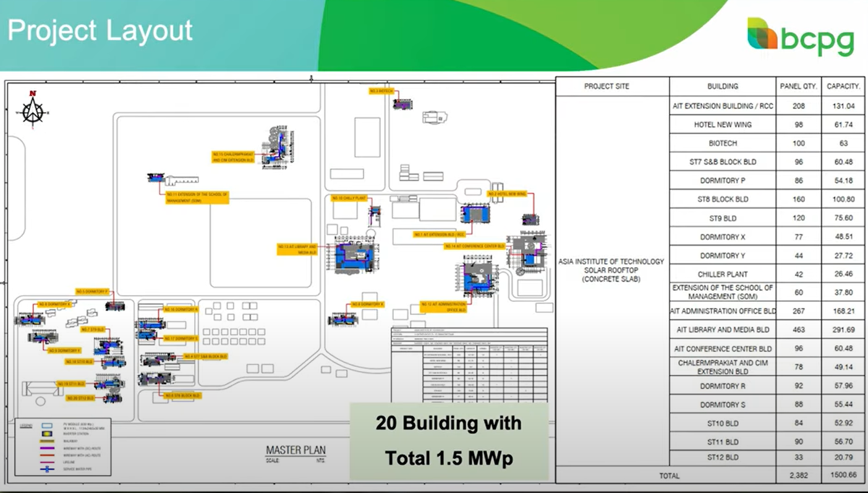This screenshot has width=868, height=493.
Task: Select the HOTEL NEW WING table cell
Action: 722,124
